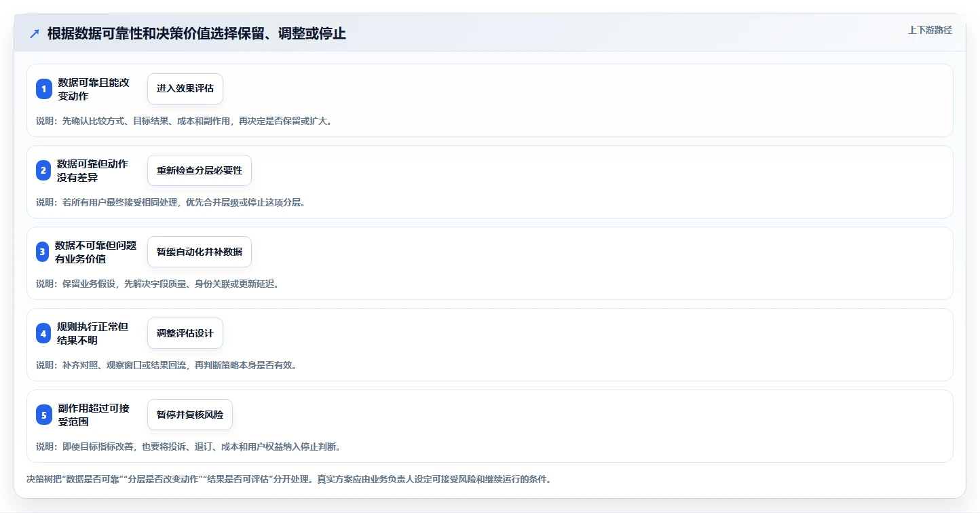The height and width of the screenshot is (513, 980).
Task: Click the heading 根据数据可靠性和决策价值选择保留、调整或停止
Action: coord(197,33)
